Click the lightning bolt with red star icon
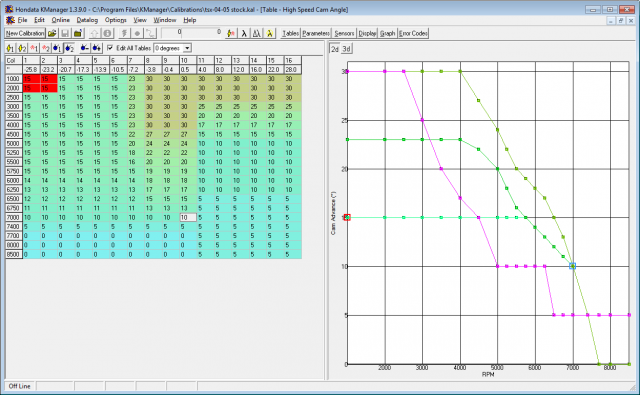The width and height of the screenshot is (640, 395). tap(231, 33)
